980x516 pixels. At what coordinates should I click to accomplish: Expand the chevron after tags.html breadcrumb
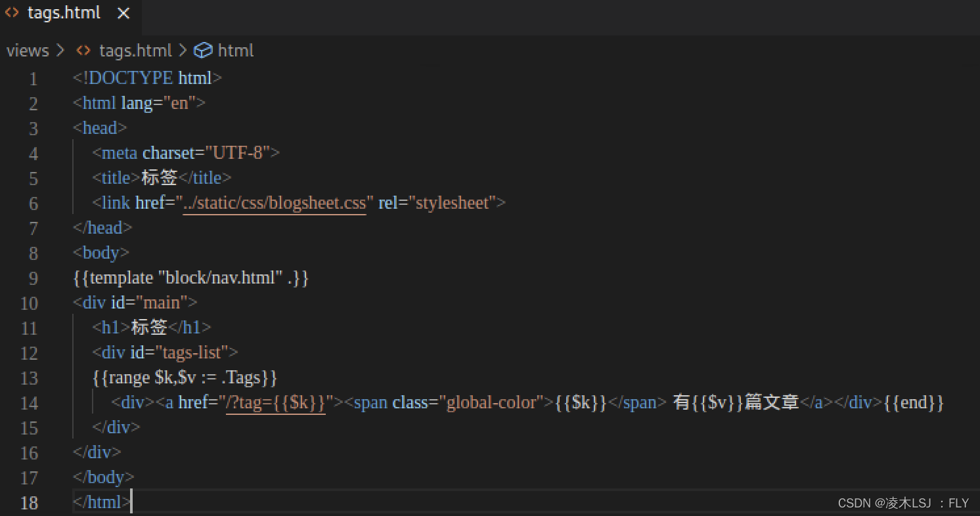click(183, 51)
